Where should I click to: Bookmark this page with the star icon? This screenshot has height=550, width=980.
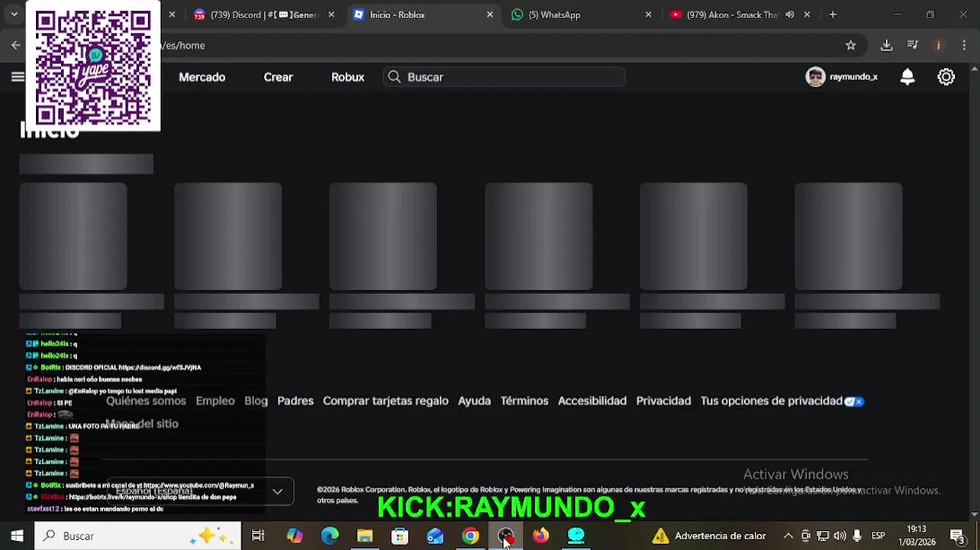(x=850, y=45)
